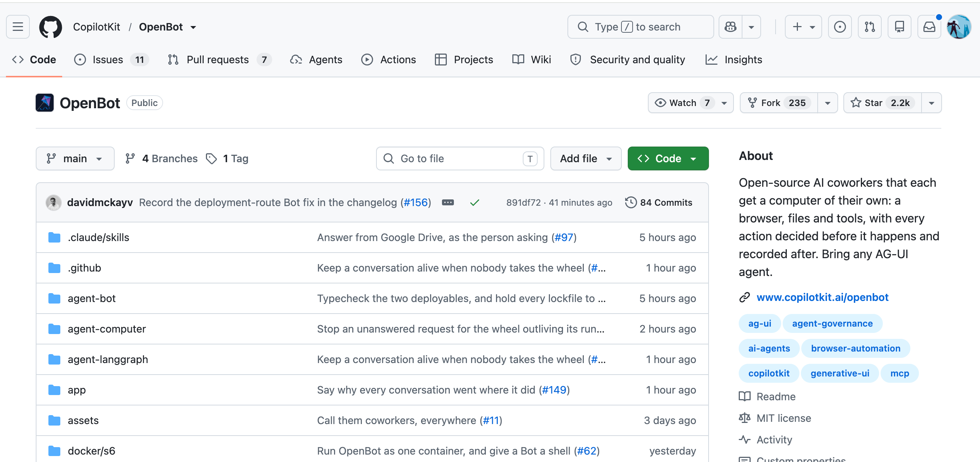The width and height of the screenshot is (980, 462).
Task: Click the CopilotKit organization link
Action: pyautogui.click(x=97, y=27)
